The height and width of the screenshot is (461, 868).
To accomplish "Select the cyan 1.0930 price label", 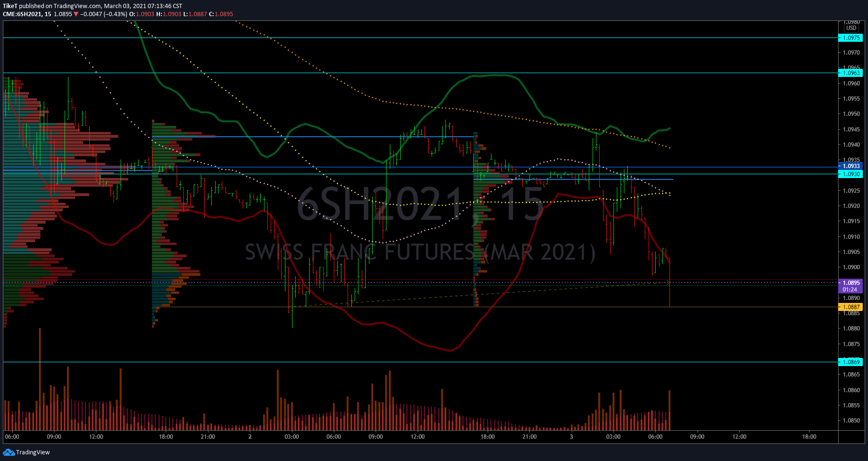I will (851, 174).
